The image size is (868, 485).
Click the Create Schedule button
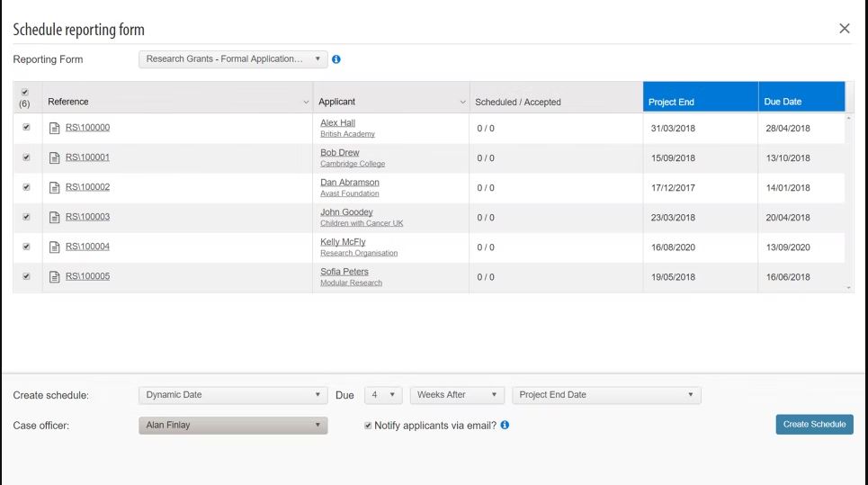pyautogui.click(x=814, y=425)
